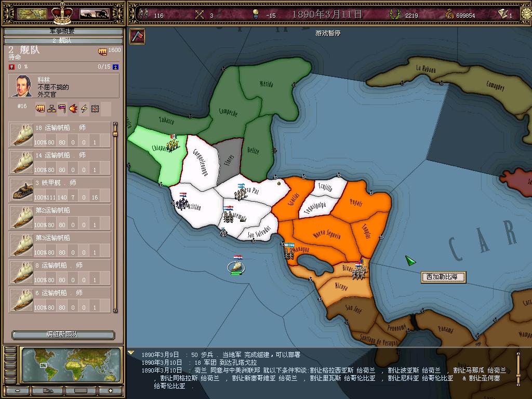Collapse the message log with the yellow arrow
Viewport: 532px width, 399px height.
(x=131, y=353)
